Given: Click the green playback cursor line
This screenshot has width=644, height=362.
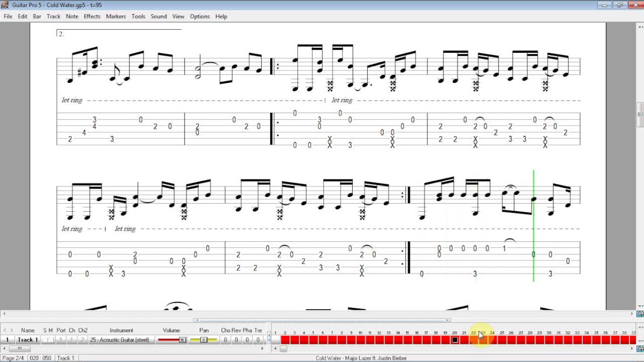Looking at the screenshot, I should pos(533,225).
